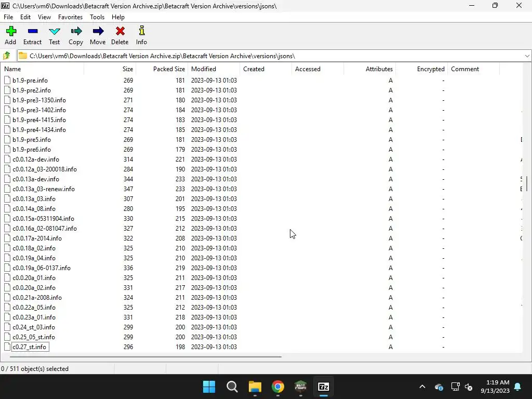The width and height of the screenshot is (532, 399).
Task: Select c0.0.13a-dev.info file
Action: click(x=36, y=179)
